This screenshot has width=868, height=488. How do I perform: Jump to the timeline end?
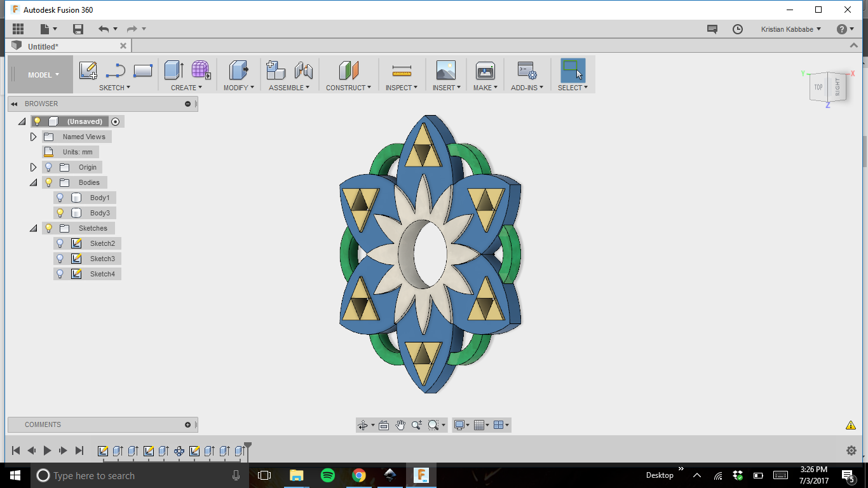(79, 451)
